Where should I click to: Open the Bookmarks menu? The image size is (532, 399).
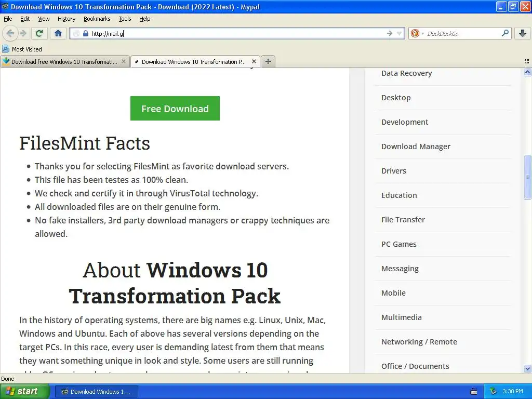point(97,19)
